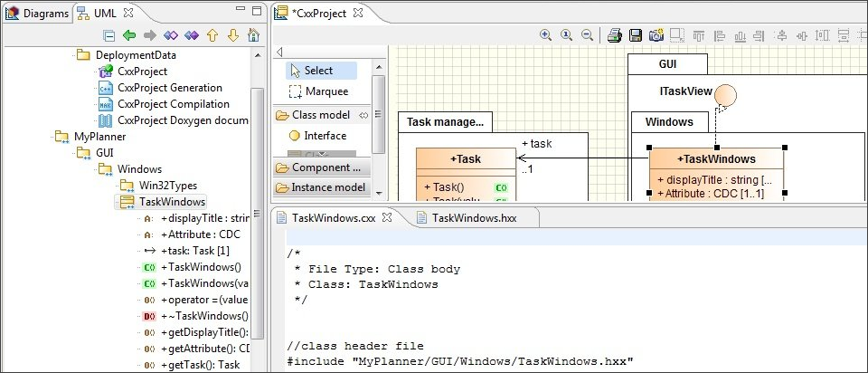Match heights of selected elements
Image resolution: width=868 pixels, height=373 pixels.
[823, 35]
